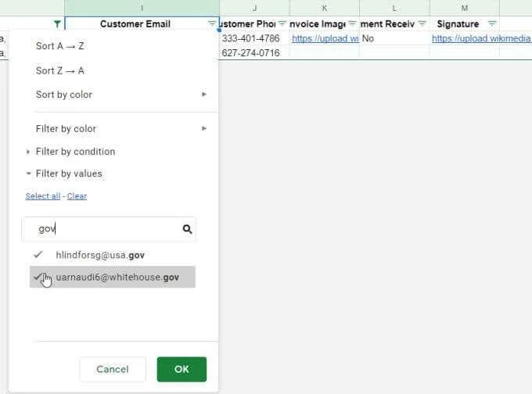The width and height of the screenshot is (532, 394).
Task: Select column I header
Action: pyautogui.click(x=142, y=8)
